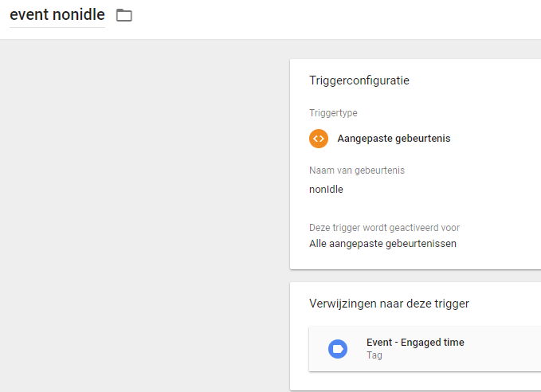Edit the trigger name 'event nonidle'

57,15
